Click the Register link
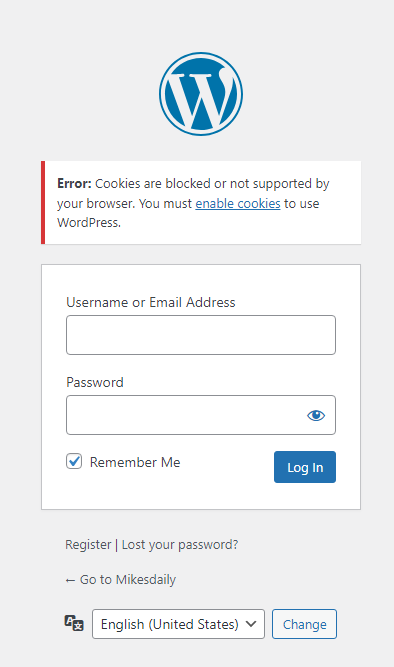The height and width of the screenshot is (667, 394). 88,544
